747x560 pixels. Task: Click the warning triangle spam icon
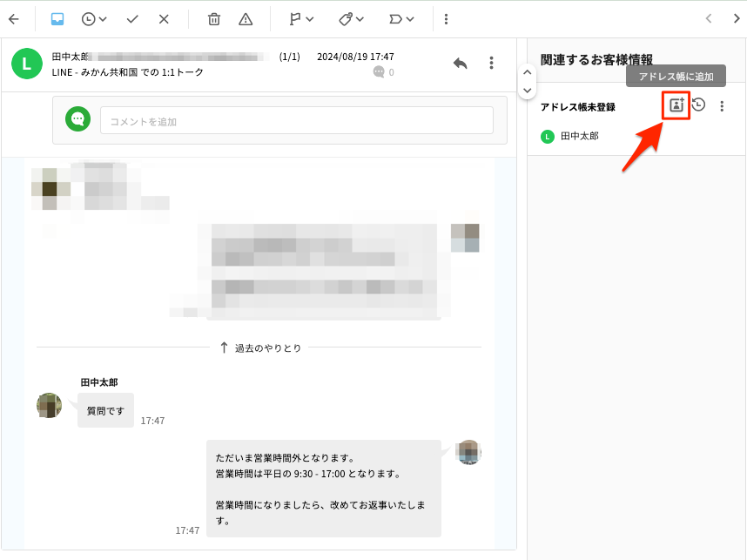point(246,18)
